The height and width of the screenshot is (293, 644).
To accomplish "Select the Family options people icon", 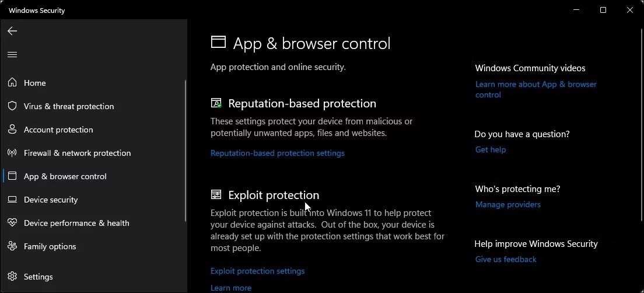I will click(12, 246).
